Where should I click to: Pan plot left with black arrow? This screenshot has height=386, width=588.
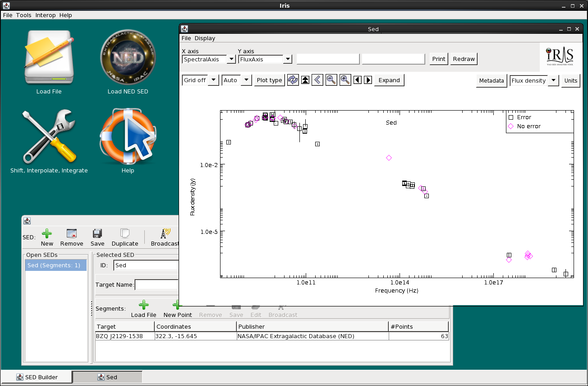tap(358, 80)
